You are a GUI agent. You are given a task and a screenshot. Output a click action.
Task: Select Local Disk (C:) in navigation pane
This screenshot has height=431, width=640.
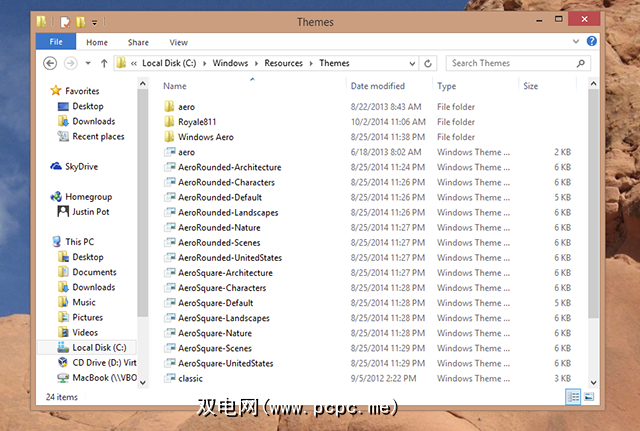99,348
